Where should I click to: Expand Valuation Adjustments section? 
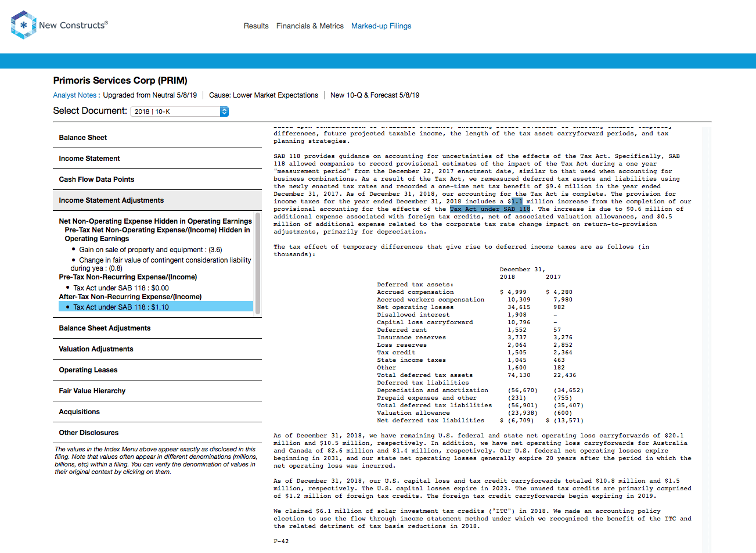(x=157, y=349)
